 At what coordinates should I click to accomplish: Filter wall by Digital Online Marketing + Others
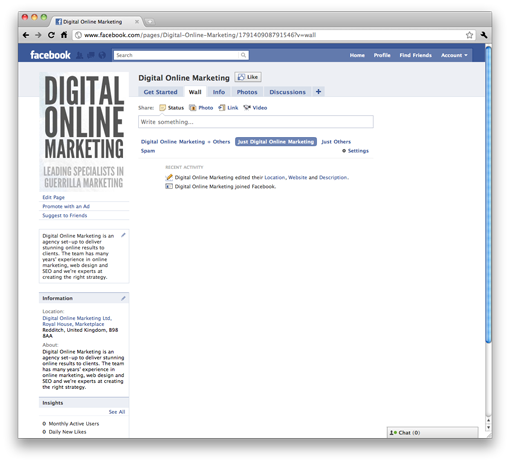tap(185, 142)
